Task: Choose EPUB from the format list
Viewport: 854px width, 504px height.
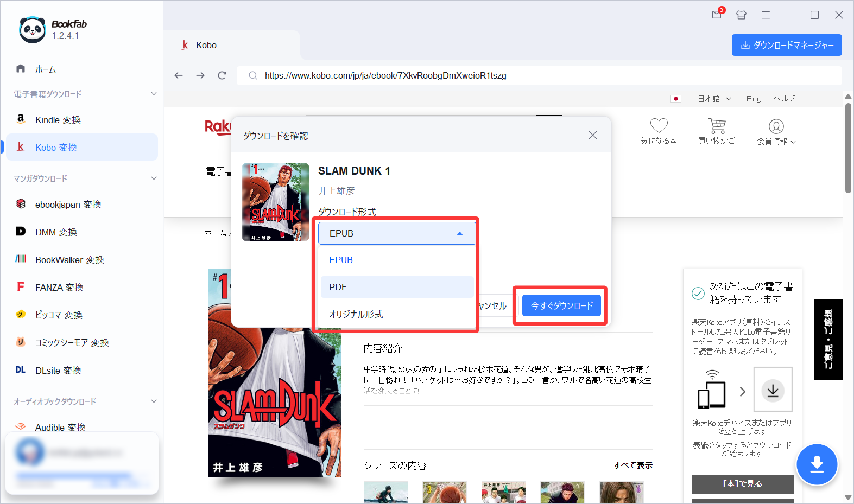Action: tap(397, 260)
